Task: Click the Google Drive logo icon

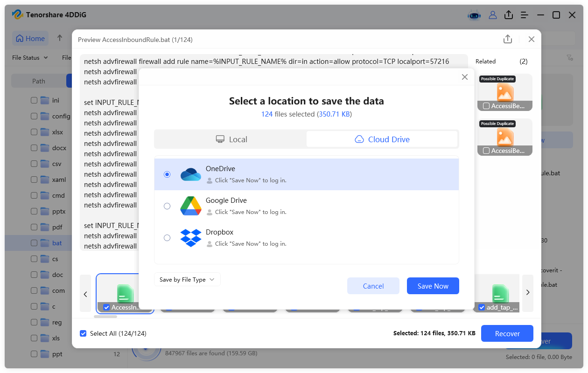Action: click(190, 206)
